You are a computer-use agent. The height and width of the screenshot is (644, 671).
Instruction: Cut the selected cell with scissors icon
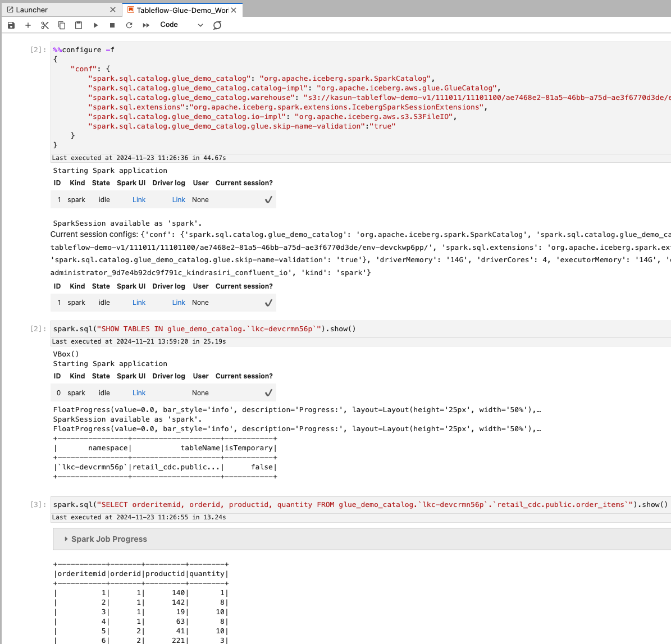[45, 25]
